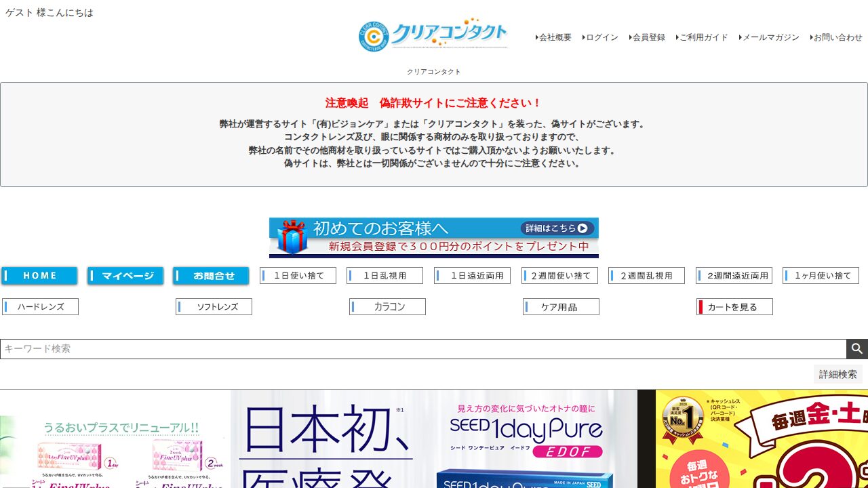Open カラコン color contacts category
Viewport: 868px width, 488px height.
tap(387, 307)
